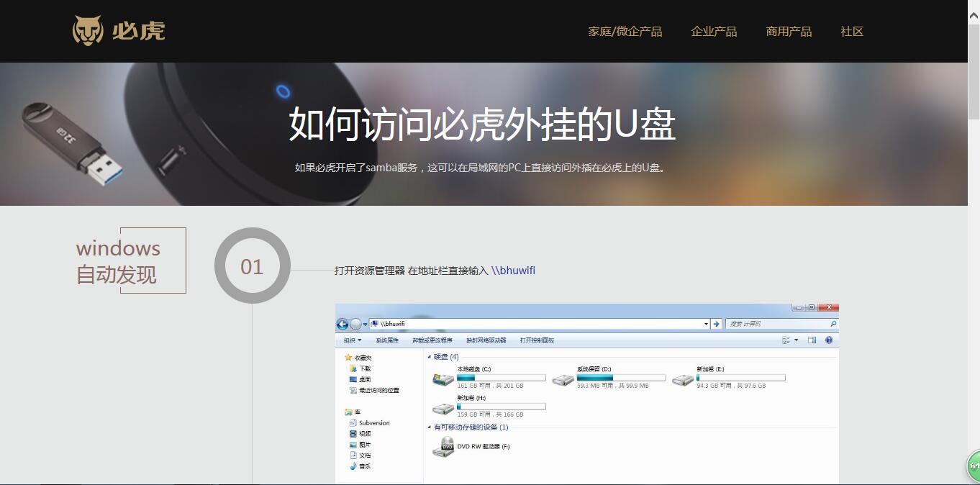980x485 pixels.
Task: Open the blue help icon in Explorer toolbar
Action: [829, 339]
